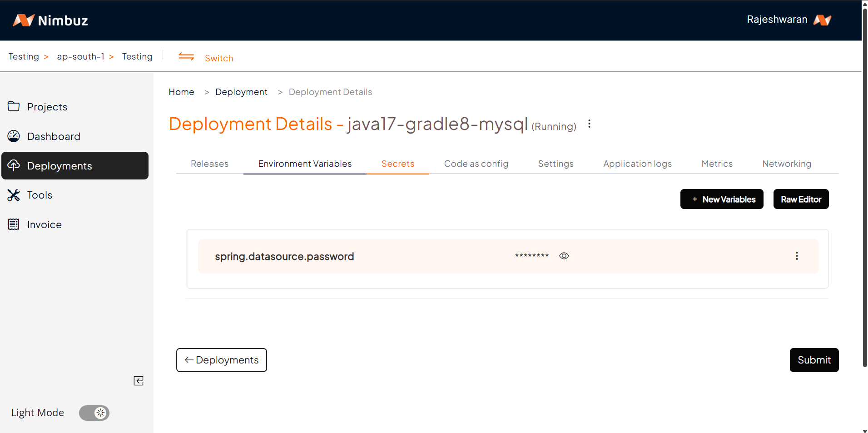
Task: Select the Tools wrench icon
Action: click(x=14, y=195)
